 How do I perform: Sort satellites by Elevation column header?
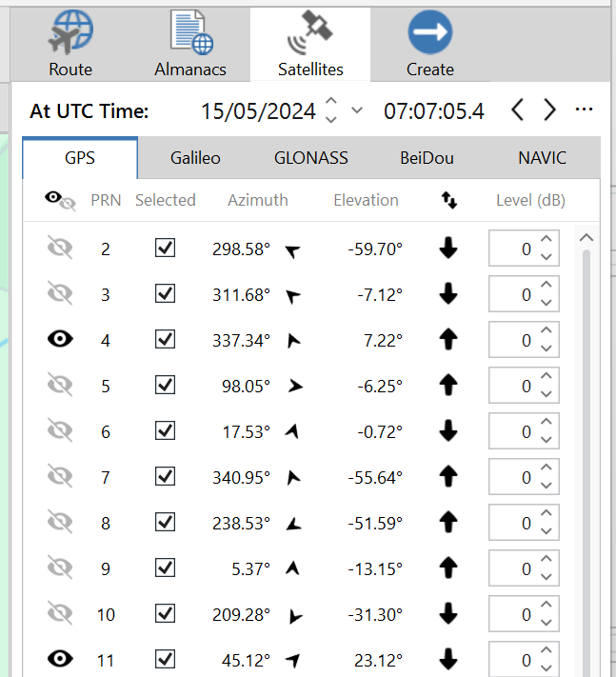coord(366,200)
